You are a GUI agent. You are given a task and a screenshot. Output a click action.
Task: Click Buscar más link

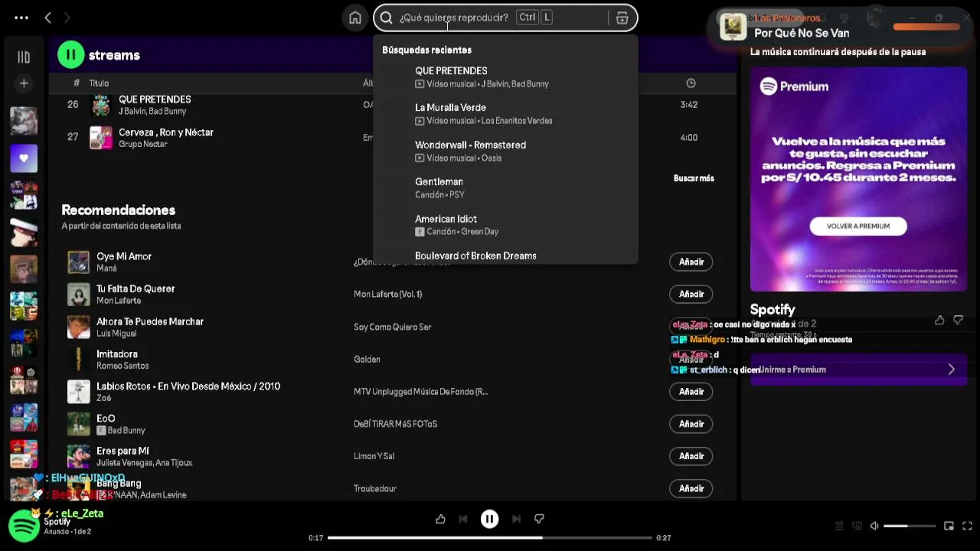tap(694, 178)
